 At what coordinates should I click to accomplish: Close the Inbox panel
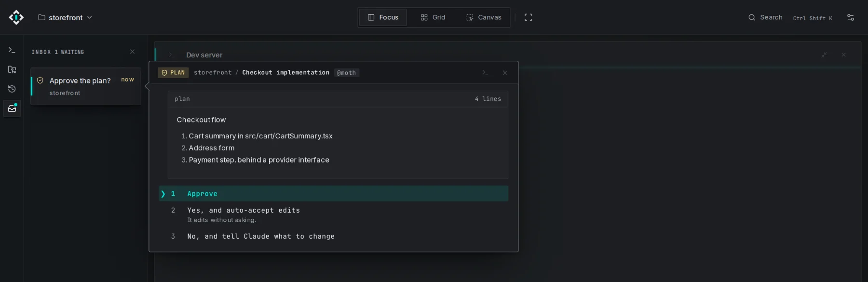click(x=132, y=52)
